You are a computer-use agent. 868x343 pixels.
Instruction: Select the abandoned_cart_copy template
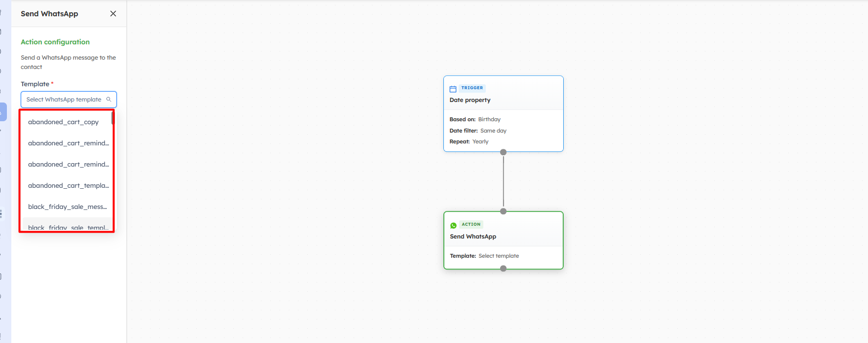63,122
